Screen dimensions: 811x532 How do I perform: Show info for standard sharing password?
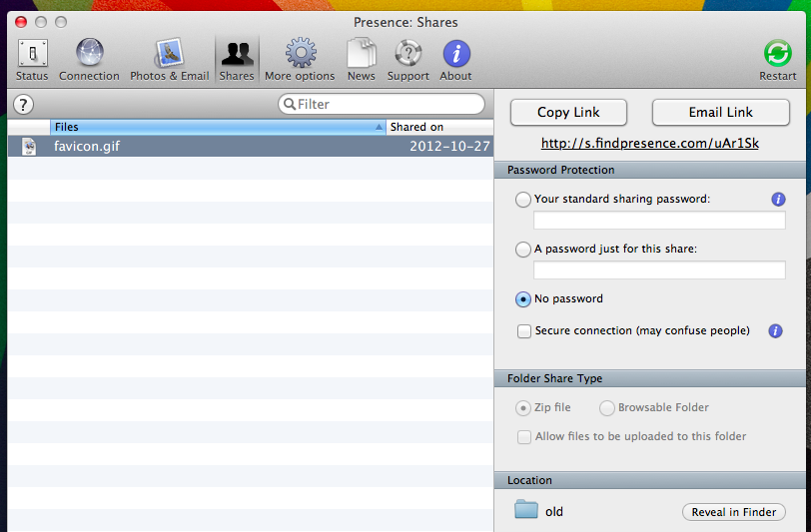(778, 200)
